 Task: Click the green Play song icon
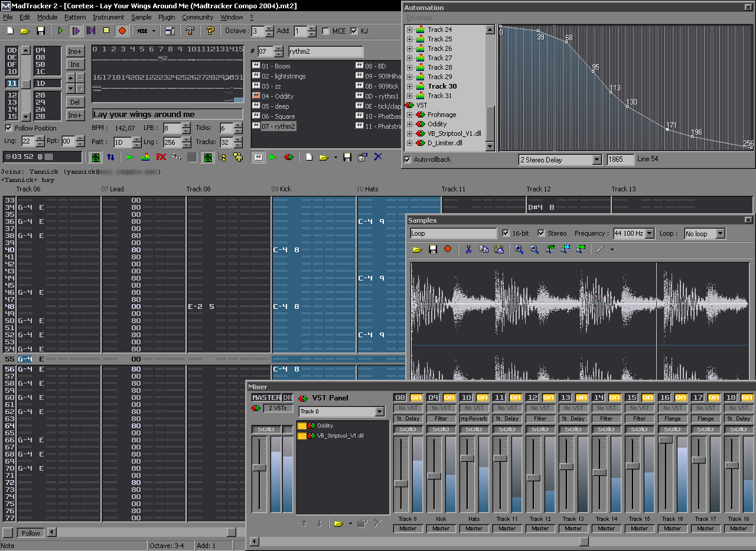pyautogui.click(x=60, y=31)
